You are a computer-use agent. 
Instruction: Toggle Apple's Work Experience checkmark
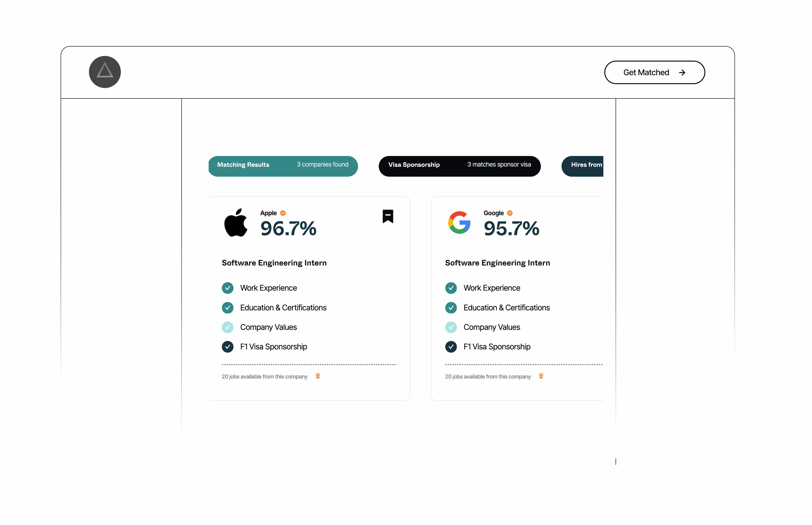coord(228,288)
